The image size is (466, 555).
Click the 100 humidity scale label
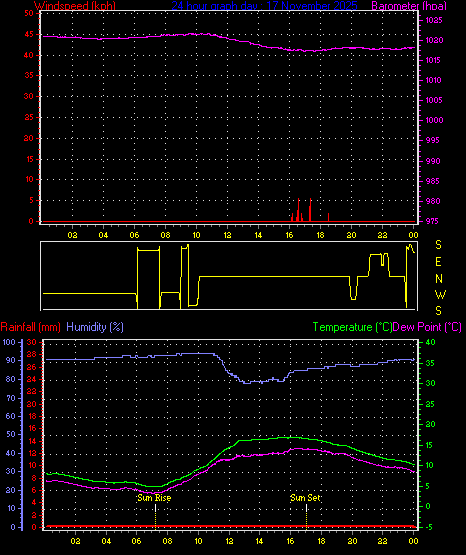[9, 342]
